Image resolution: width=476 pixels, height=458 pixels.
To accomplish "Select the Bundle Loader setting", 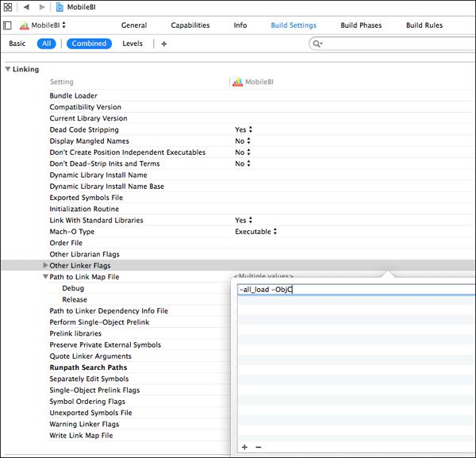I will tap(73, 96).
